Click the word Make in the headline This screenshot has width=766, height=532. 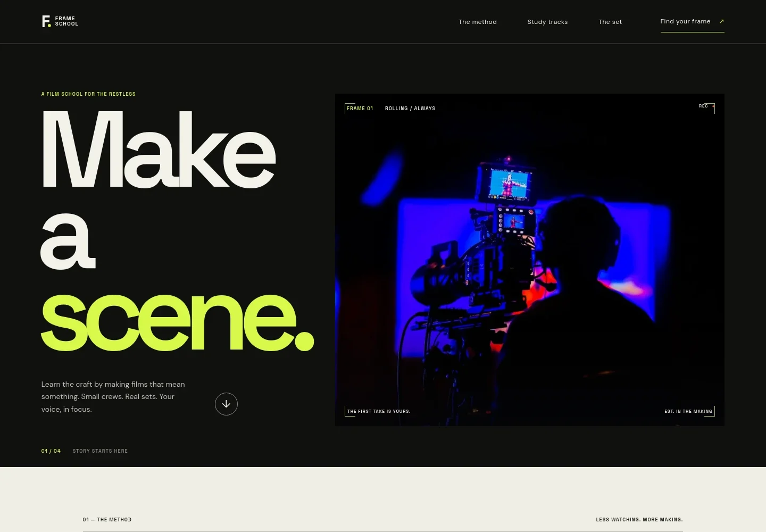coord(159,149)
